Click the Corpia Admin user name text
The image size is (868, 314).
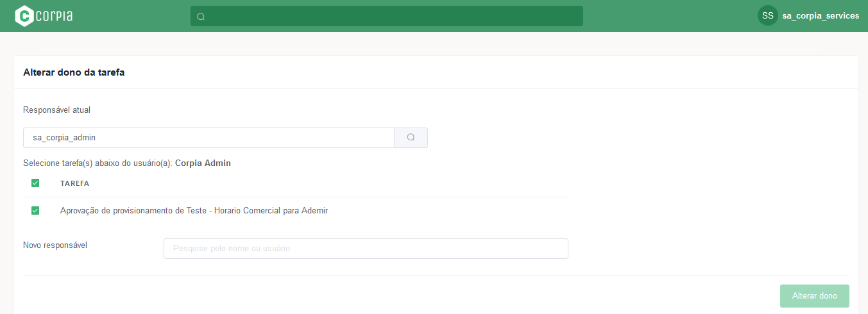pyautogui.click(x=203, y=163)
